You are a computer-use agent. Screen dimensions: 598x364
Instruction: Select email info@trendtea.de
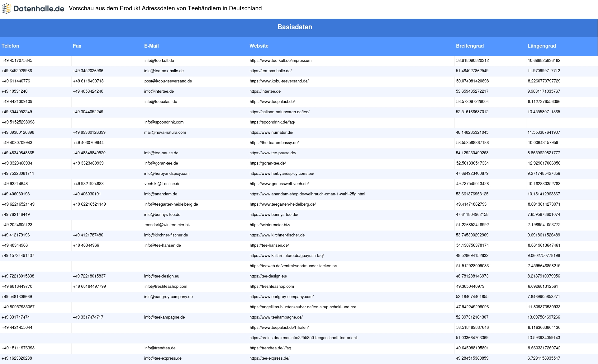(x=160, y=348)
